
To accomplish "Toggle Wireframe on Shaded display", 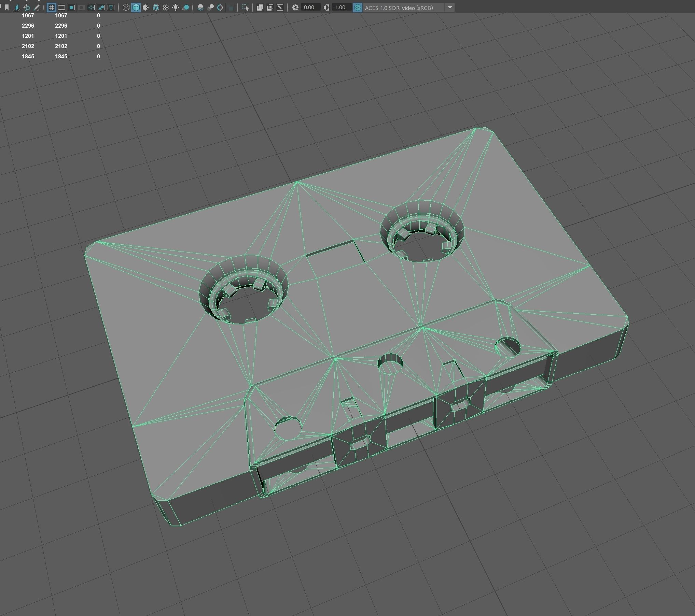I will pyautogui.click(x=156, y=7).
